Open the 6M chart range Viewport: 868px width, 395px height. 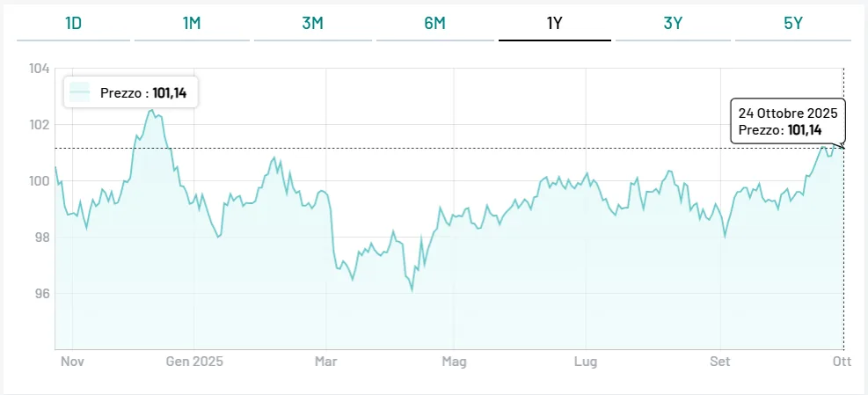point(434,24)
